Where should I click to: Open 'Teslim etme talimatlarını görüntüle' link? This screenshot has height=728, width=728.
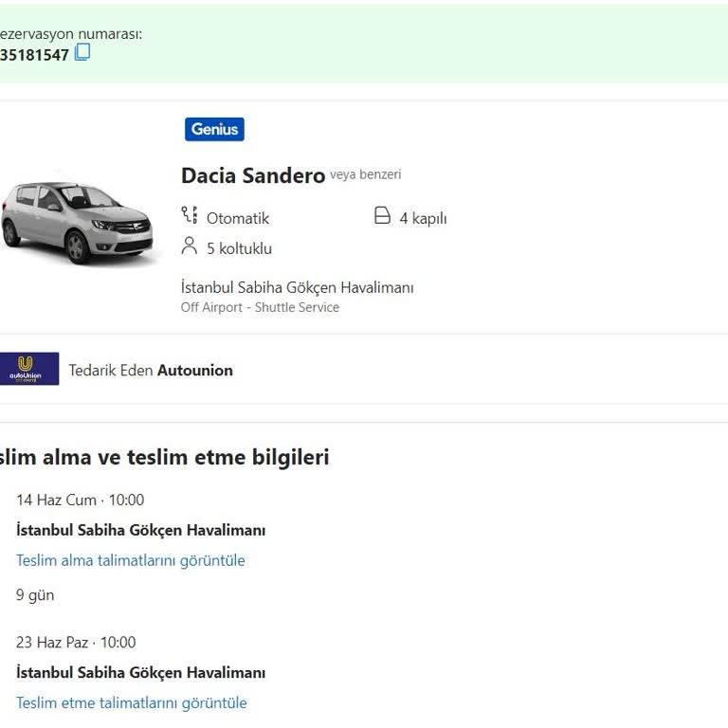point(132,703)
